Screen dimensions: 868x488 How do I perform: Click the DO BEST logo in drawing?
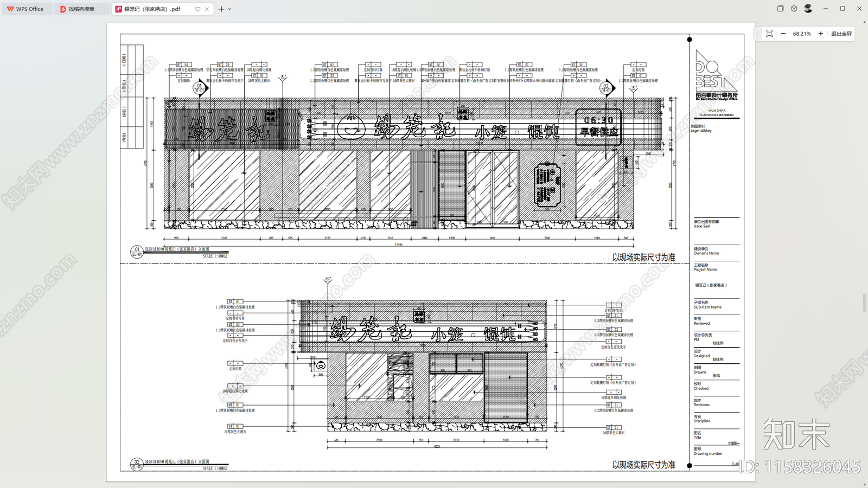coord(716,75)
